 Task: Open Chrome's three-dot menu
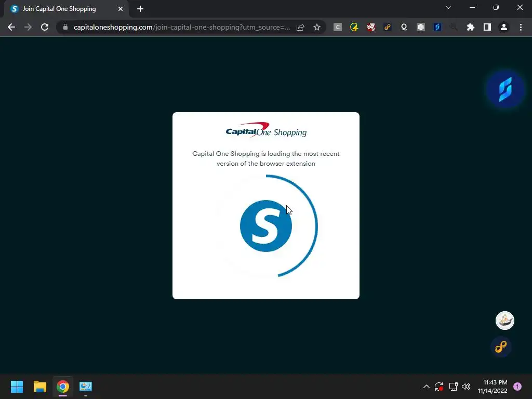tap(521, 27)
